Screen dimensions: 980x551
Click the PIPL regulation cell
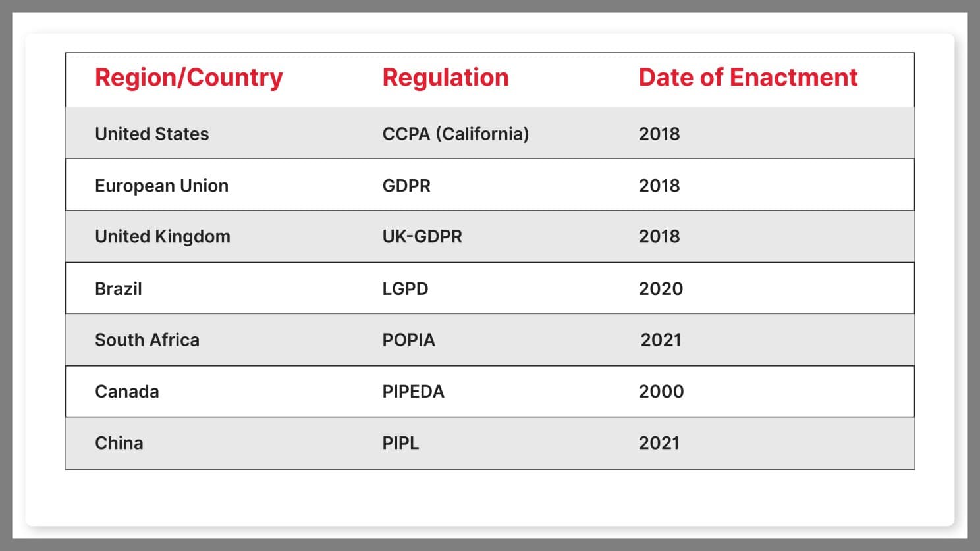(400, 443)
